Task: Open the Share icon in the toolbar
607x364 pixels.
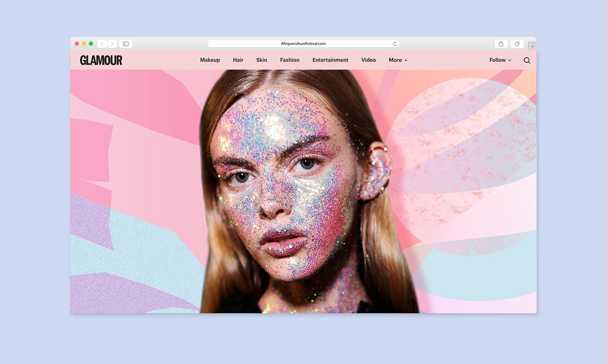Action: click(x=501, y=44)
